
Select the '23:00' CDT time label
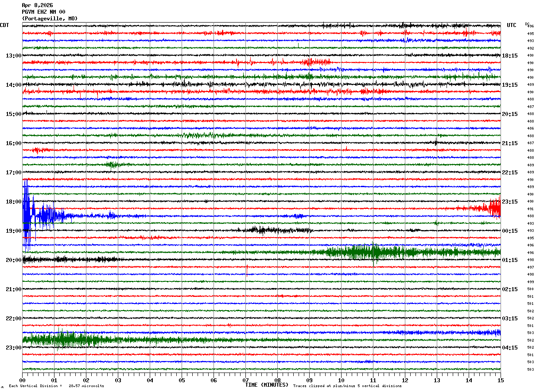[x=14, y=348]
